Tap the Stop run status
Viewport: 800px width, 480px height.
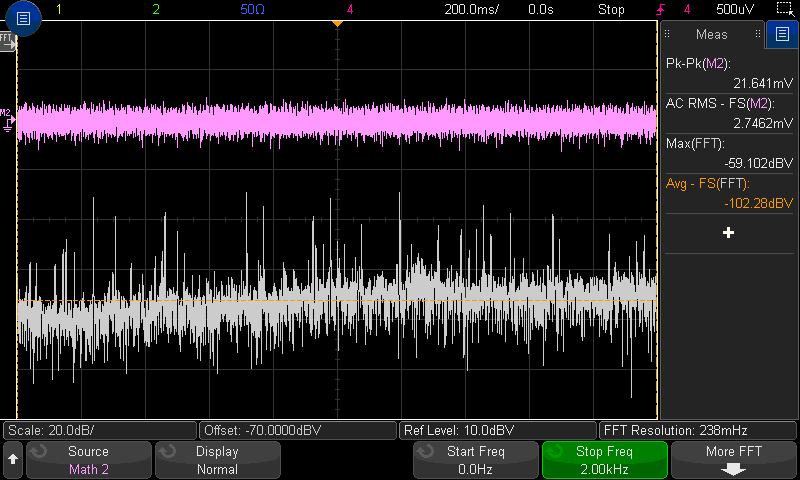click(x=611, y=9)
